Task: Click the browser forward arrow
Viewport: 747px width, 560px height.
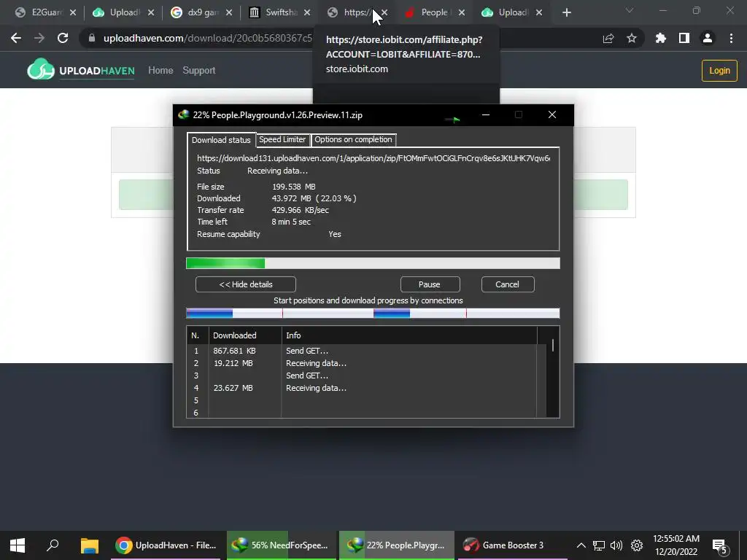Action: [39, 38]
